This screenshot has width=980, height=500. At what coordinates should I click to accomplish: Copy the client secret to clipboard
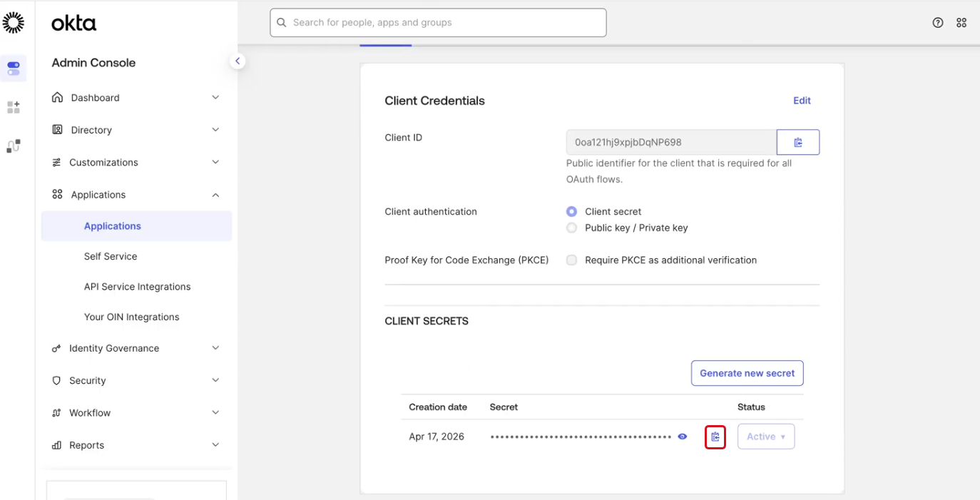[715, 437]
